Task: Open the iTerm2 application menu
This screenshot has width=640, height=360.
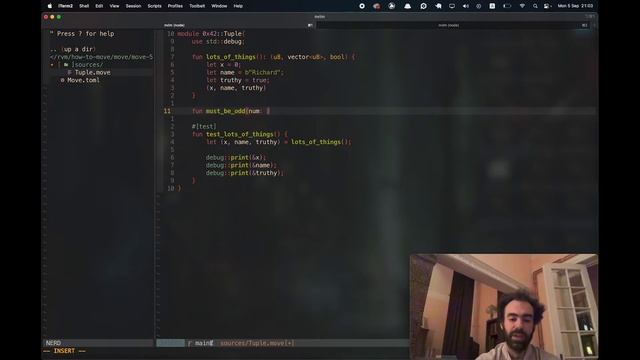Action: 65,6
